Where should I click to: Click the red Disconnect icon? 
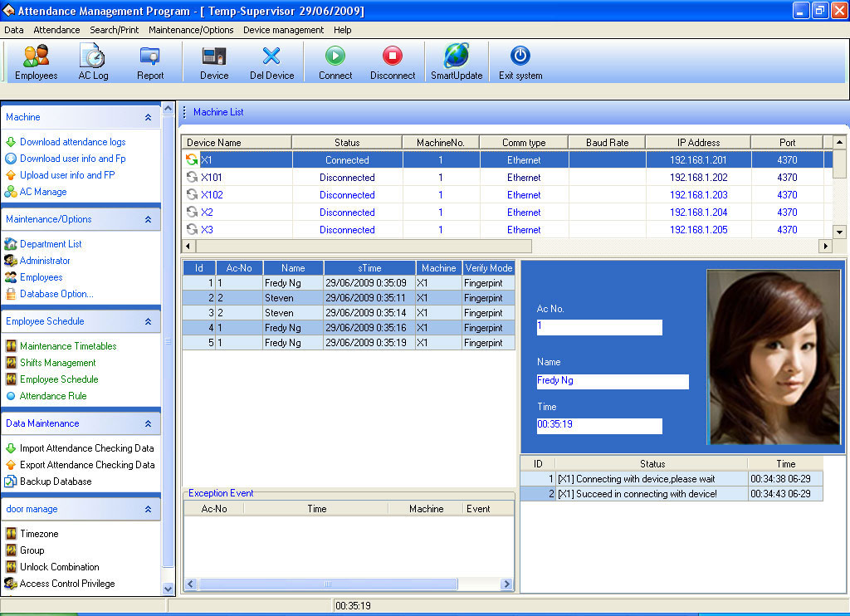(x=393, y=56)
